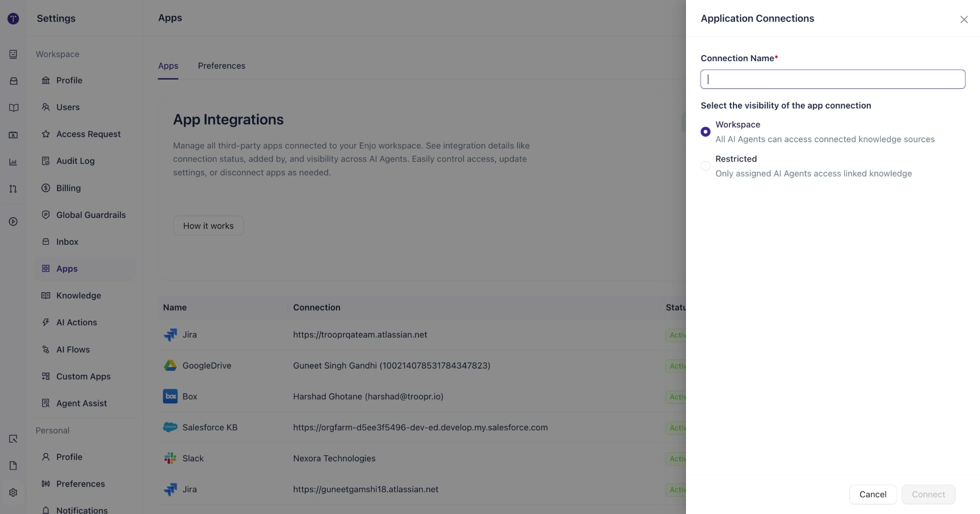This screenshot has height=514, width=980.
Task: Click the Connection column header
Action: point(316,307)
